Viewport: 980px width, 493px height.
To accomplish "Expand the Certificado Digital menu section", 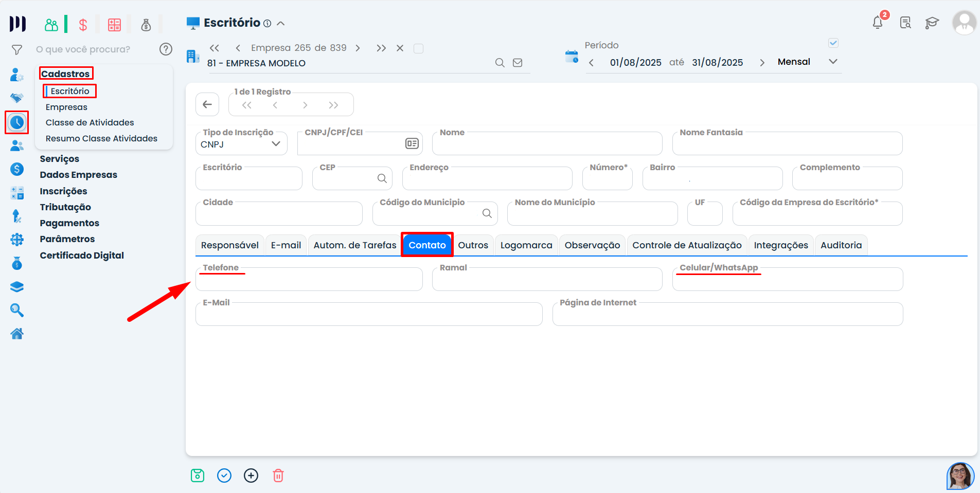I will point(82,255).
